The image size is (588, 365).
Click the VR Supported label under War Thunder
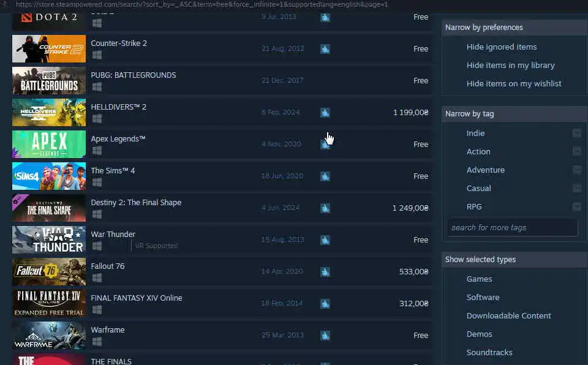[156, 246]
